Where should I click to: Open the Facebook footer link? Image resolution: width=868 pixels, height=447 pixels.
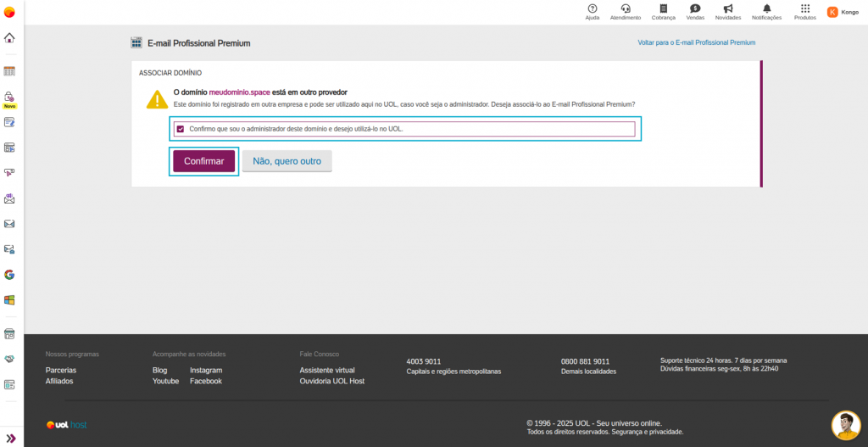pos(206,381)
